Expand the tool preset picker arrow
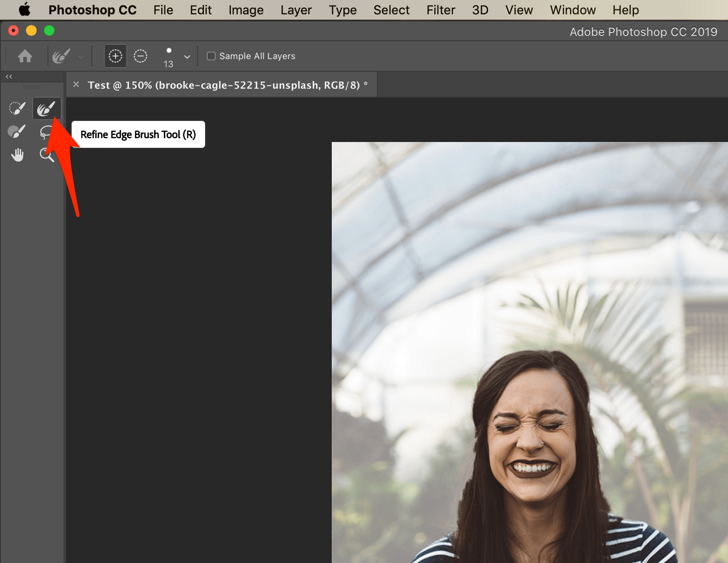This screenshot has width=728, height=563. (81, 57)
